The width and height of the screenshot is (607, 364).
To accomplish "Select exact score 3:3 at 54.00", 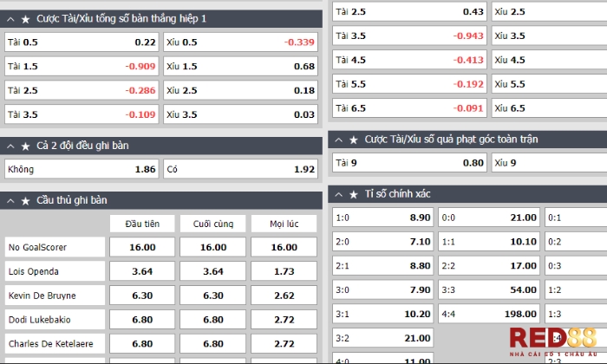I will pyautogui.click(x=489, y=289).
